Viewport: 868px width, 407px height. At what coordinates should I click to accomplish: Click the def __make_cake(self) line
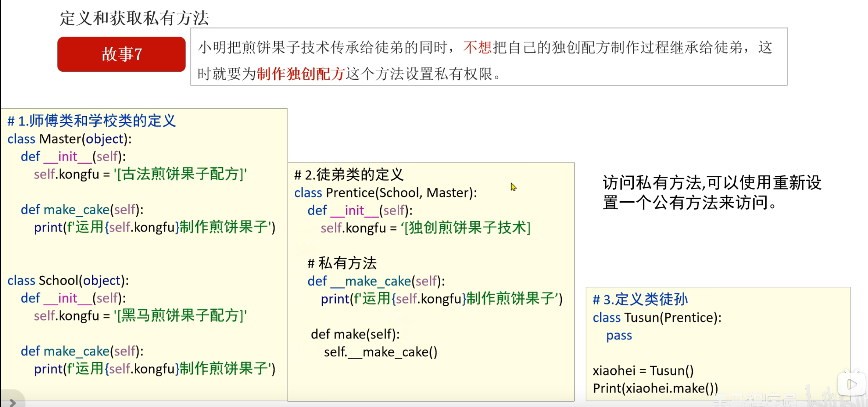(x=376, y=281)
